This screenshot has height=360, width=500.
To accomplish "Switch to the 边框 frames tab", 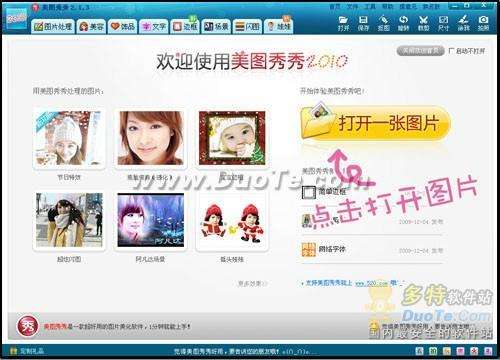I will click(185, 26).
